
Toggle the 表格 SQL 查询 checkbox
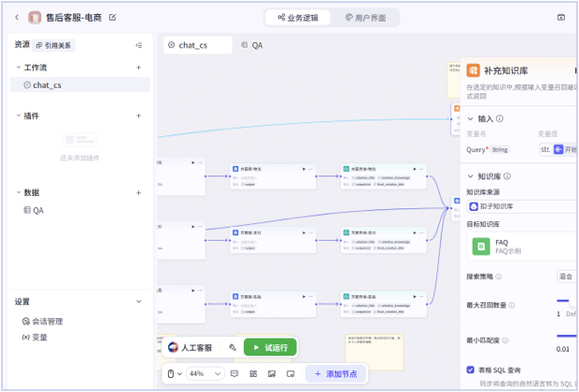(x=470, y=370)
